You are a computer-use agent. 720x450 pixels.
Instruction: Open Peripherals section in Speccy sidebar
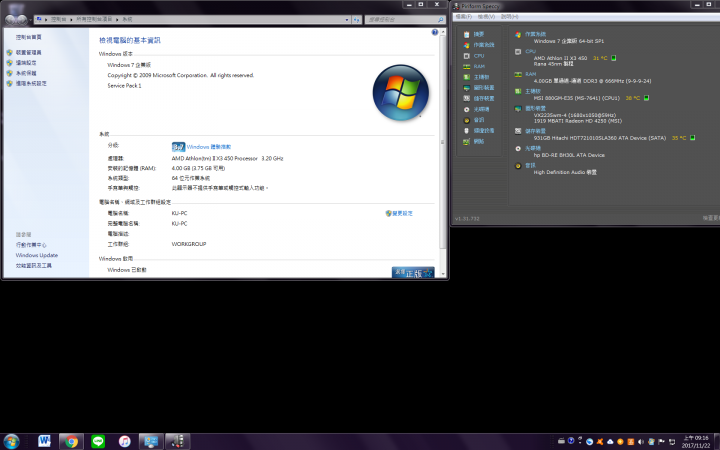[x=484, y=131]
